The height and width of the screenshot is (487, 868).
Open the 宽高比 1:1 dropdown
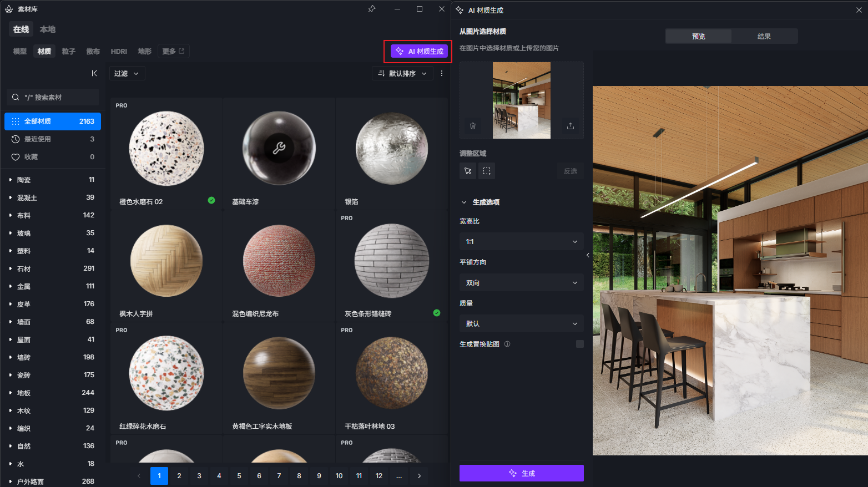(522, 241)
